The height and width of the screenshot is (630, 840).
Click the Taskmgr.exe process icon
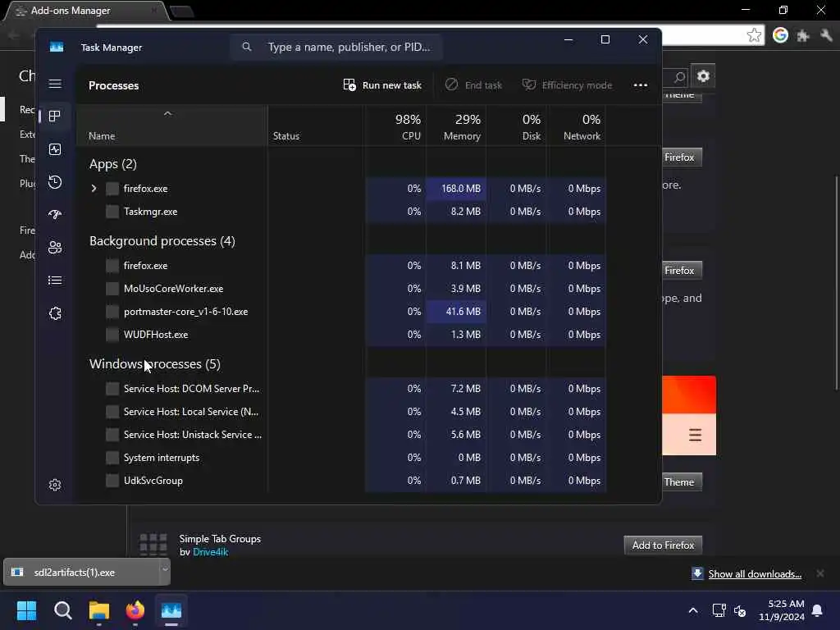point(112,212)
